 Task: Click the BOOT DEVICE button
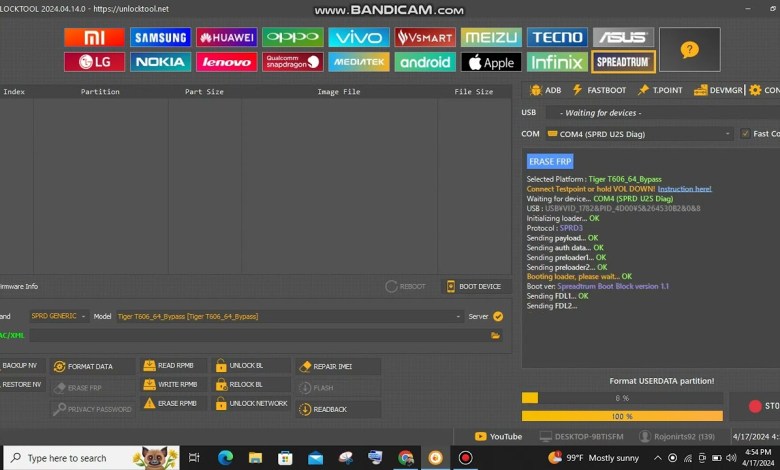tap(474, 286)
